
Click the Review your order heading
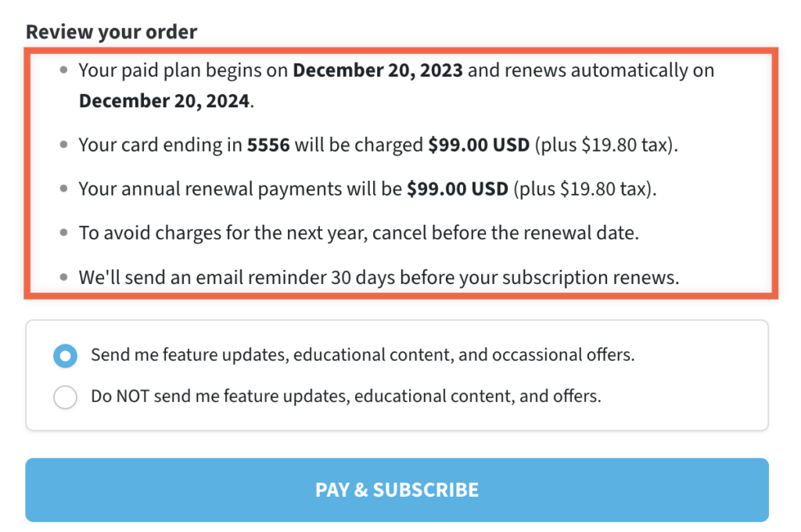pyautogui.click(x=111, y=32)
